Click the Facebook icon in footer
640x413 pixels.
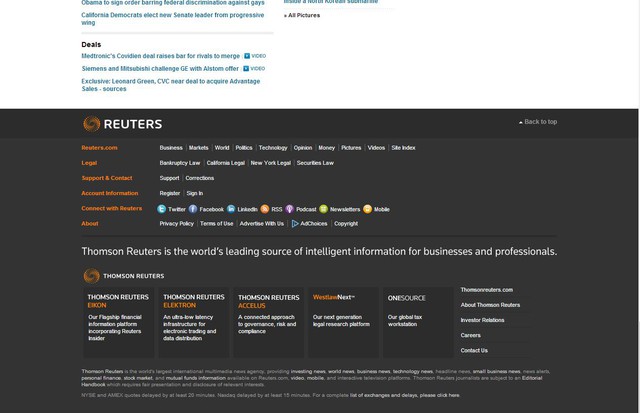pyautogui.click(x=193, y=209)
